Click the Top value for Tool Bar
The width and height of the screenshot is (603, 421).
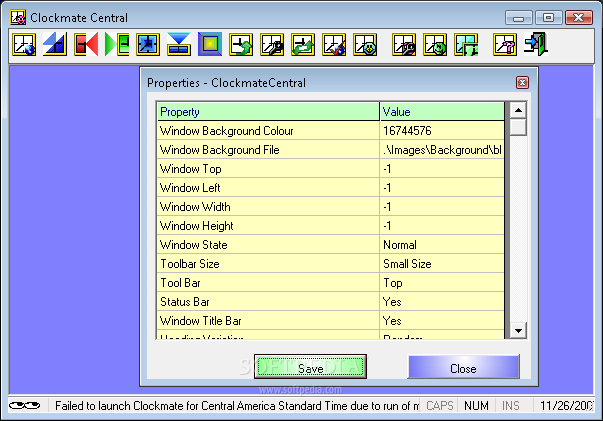click(393, 283)
